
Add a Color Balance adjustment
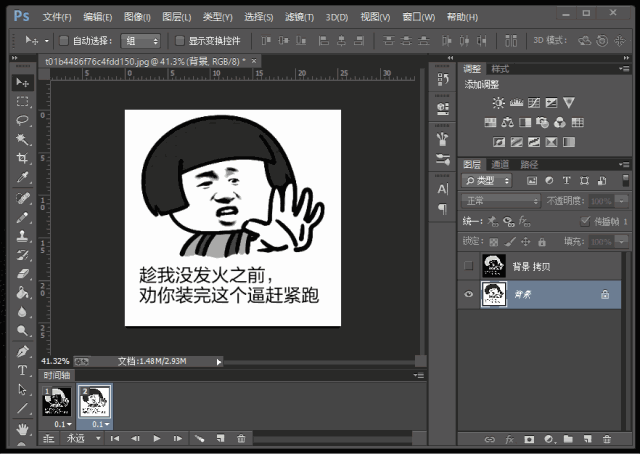click(x=507, y=122)
